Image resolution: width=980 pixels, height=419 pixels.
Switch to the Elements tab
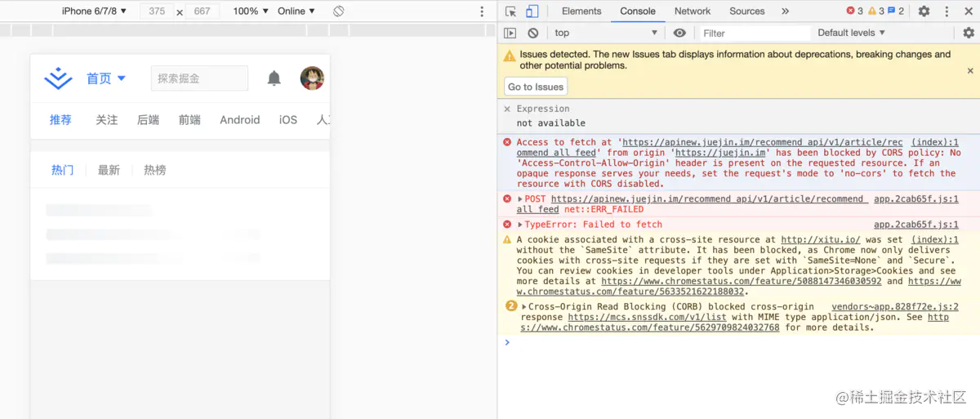[x=581, y=11]
